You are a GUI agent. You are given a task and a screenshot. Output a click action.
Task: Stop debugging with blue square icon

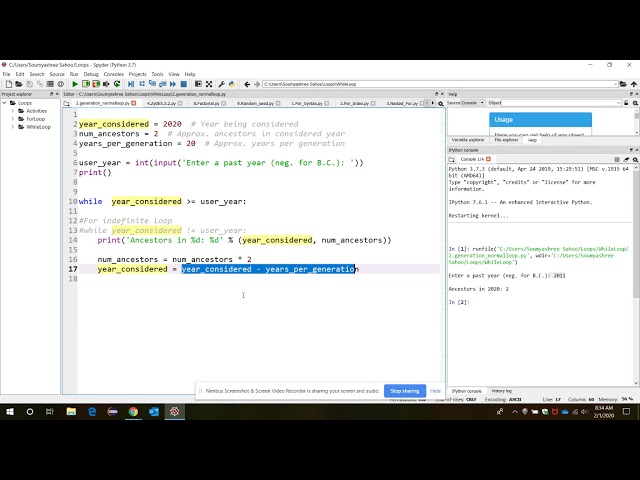[x=184, y=84]
